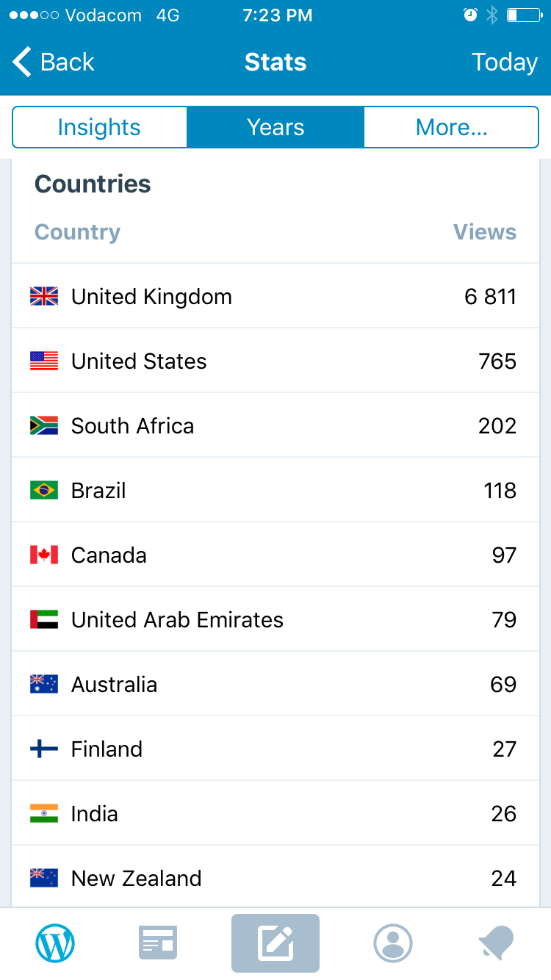Open the United States row
Image resolution: width=551 pixels, height=980 pixels.
tap(275, 361)
